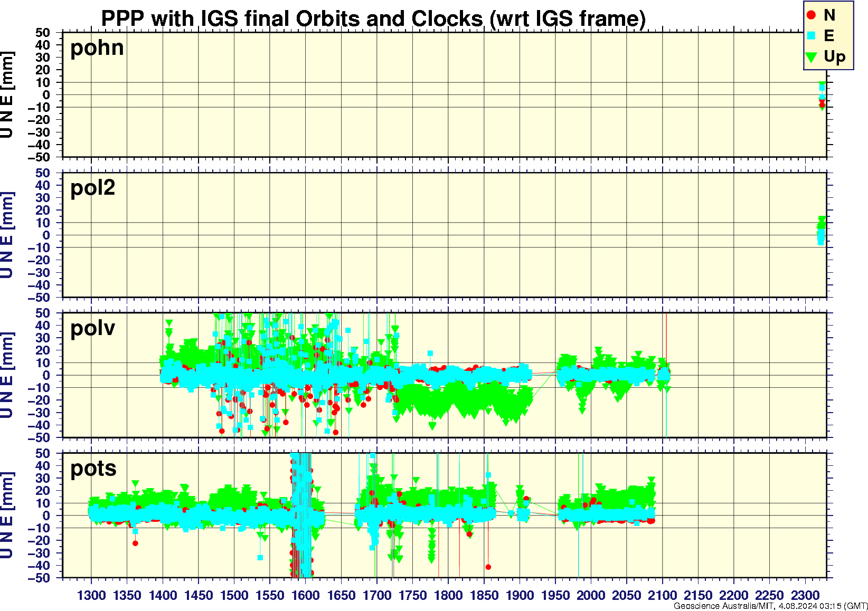
Task: Click x-axis tick label 1650
Action: point(341,596)
